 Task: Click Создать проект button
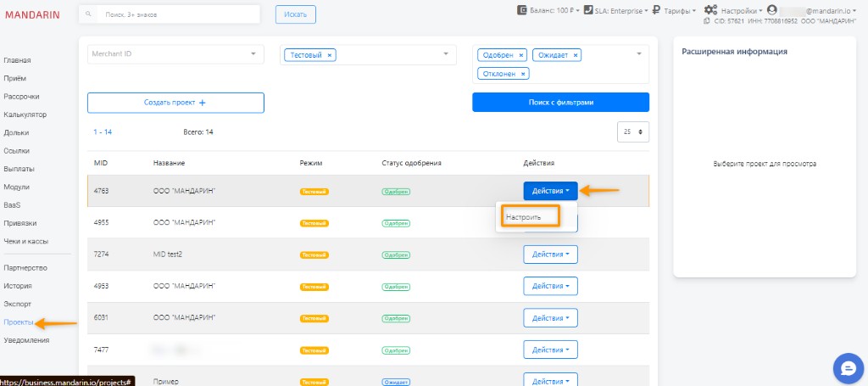(x=175, y=103)
